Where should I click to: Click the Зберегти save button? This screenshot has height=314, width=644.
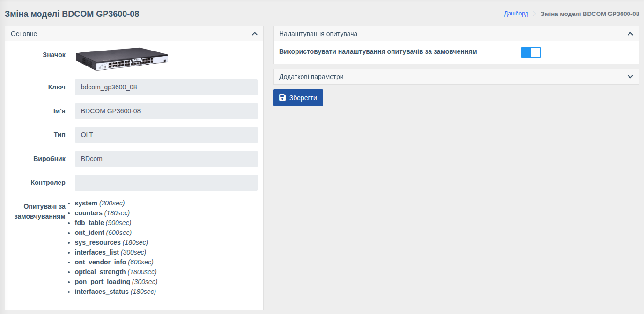[298, 98]
